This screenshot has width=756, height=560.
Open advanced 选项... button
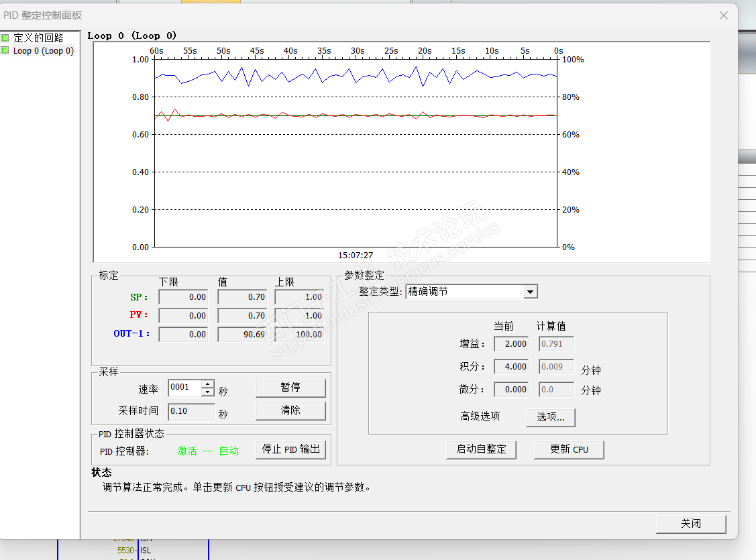point(550,417)
